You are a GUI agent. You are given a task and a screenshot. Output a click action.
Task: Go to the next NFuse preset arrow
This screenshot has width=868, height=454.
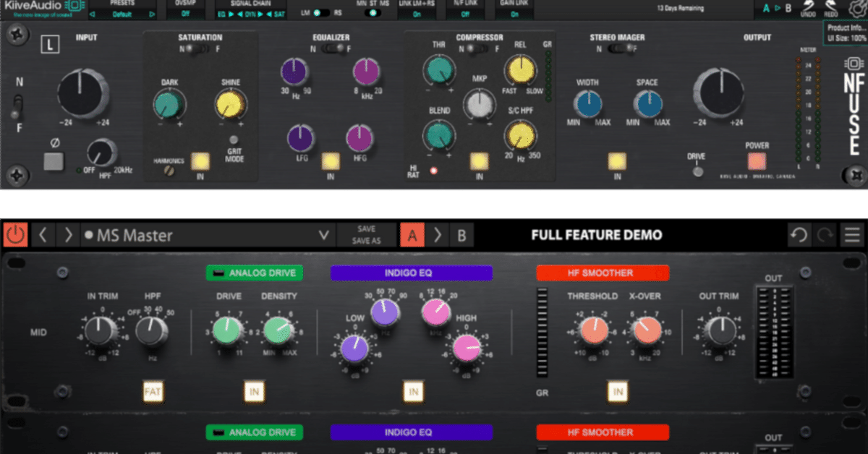coord(151,14)
